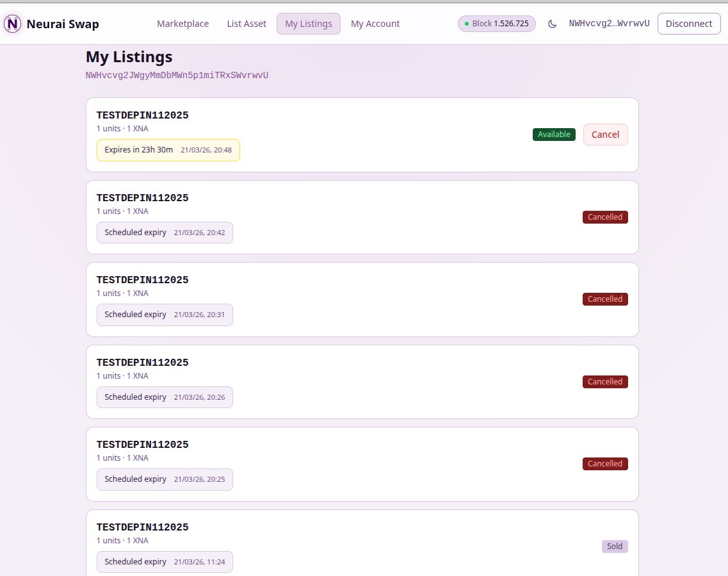Open the Marketplace page
This screenshot has width=728, height=576.
point(182,24)
